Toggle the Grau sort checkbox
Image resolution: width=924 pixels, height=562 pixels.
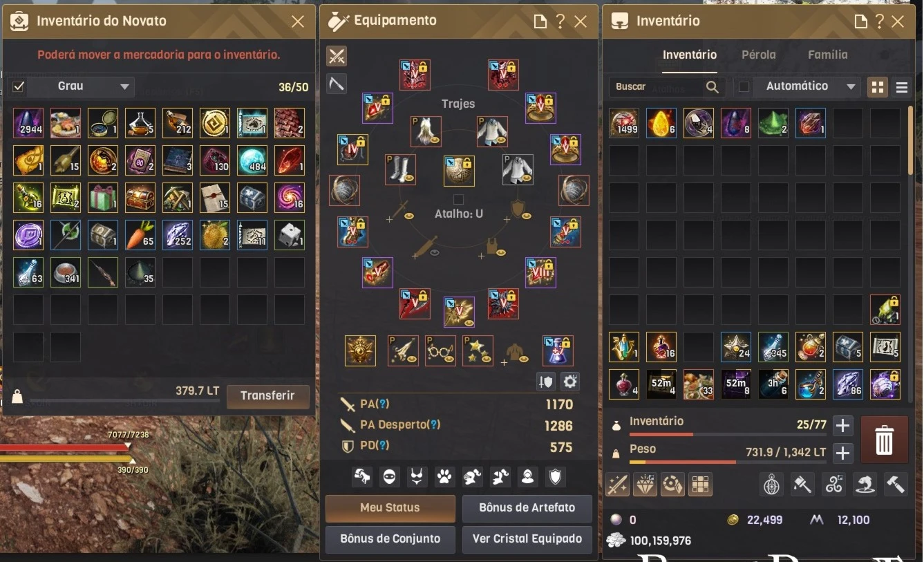19,87
